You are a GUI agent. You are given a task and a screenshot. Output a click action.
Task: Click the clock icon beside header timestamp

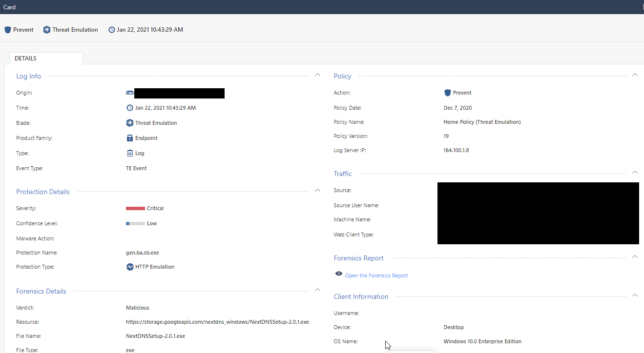(112, 30)
